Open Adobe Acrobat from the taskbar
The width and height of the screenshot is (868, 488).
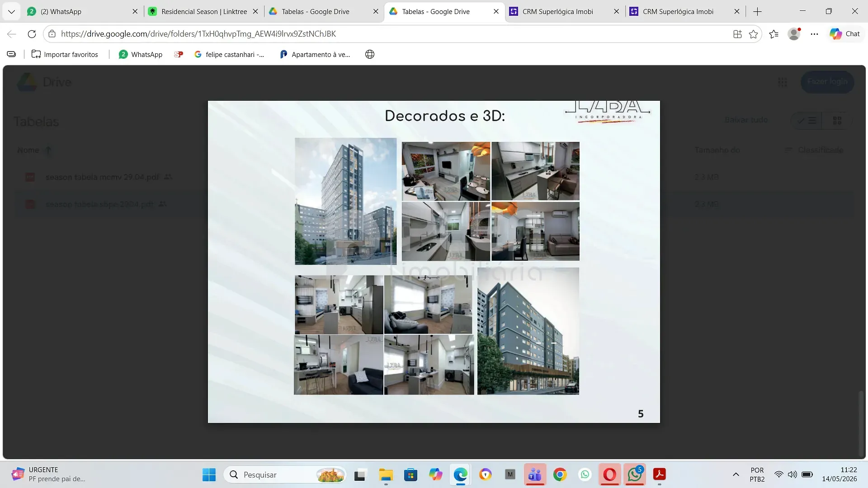[659, 475]
